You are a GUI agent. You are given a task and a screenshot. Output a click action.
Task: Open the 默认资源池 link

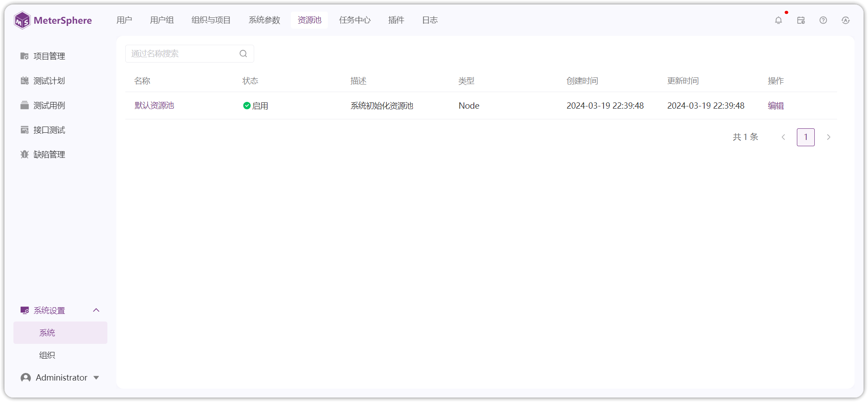154,106
